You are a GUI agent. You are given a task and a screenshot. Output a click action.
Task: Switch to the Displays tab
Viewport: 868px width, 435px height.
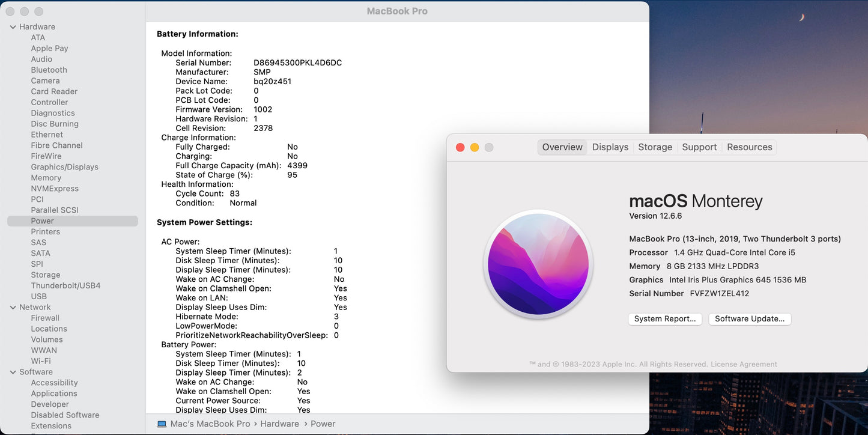(x=610, y=147)
